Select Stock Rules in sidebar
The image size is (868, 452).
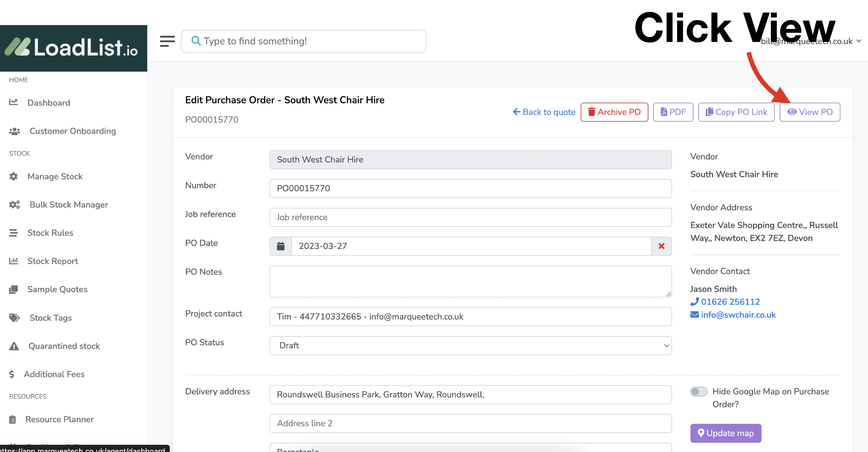[50, 233]
